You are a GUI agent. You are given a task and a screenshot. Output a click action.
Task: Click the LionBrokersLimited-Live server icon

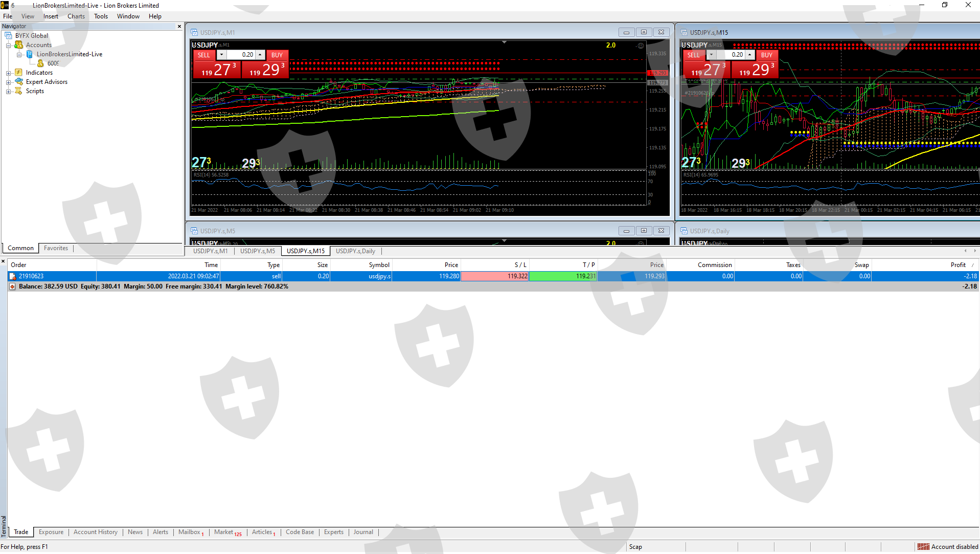coord(30,54)
